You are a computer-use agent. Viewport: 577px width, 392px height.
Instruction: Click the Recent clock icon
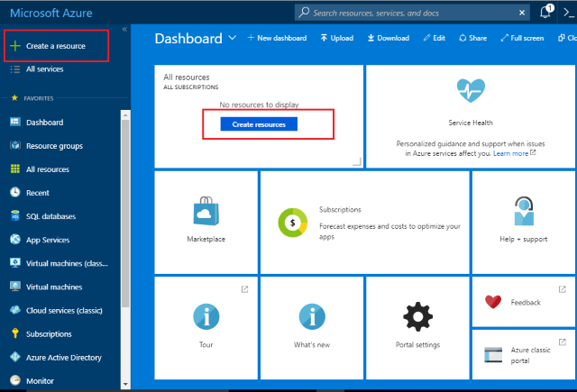(x=15, y=192)
